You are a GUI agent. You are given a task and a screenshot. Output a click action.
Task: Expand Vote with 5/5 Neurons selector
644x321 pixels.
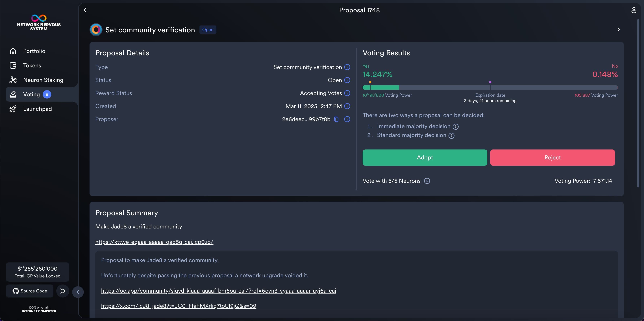coord(427,181)
